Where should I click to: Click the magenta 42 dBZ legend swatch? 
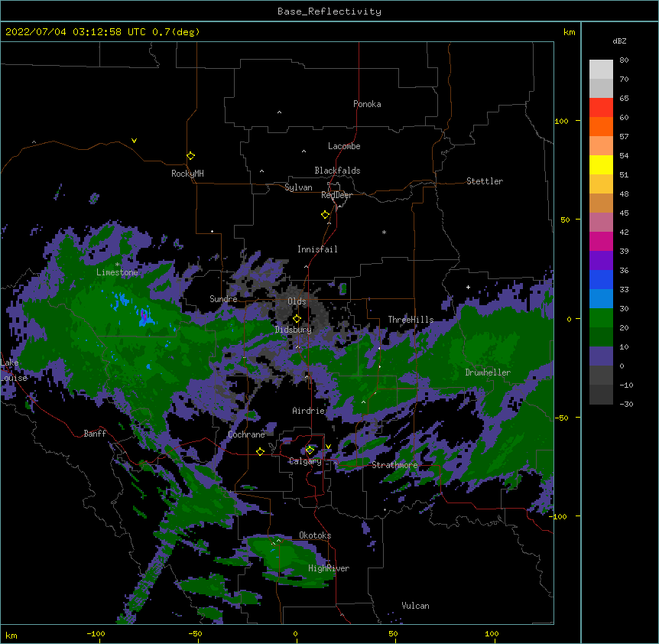coord(601,241)
